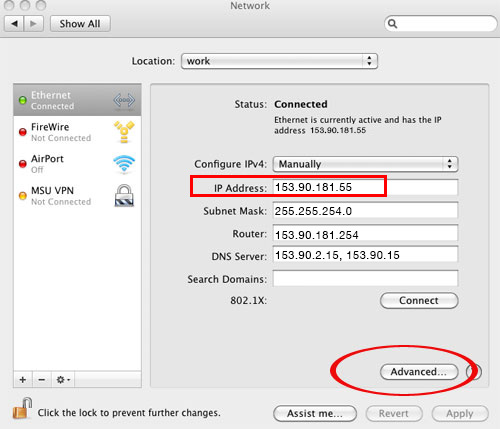Click the 802.1X Connect button
This screenshot has width=500, height=429.
(x=419, y=300)
